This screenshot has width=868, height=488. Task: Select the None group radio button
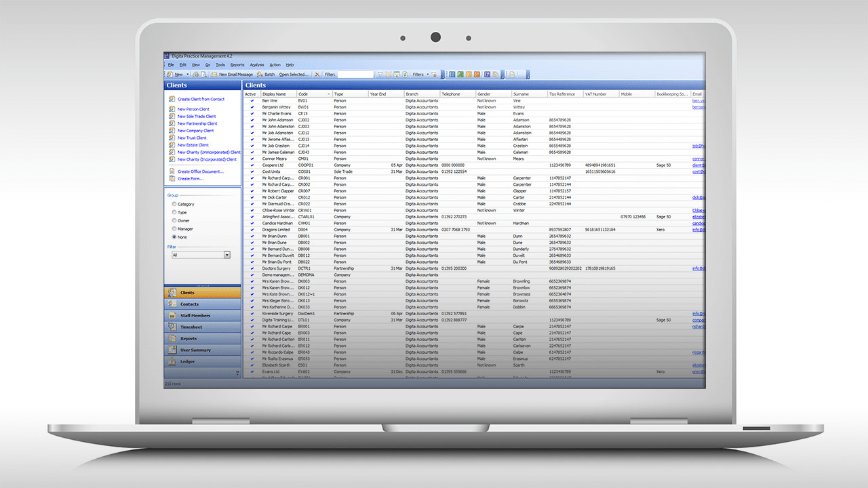click(x=174, y=237)
